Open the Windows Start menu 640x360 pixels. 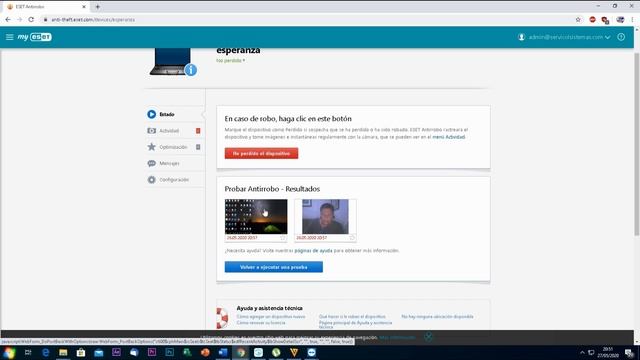point(9,353)
